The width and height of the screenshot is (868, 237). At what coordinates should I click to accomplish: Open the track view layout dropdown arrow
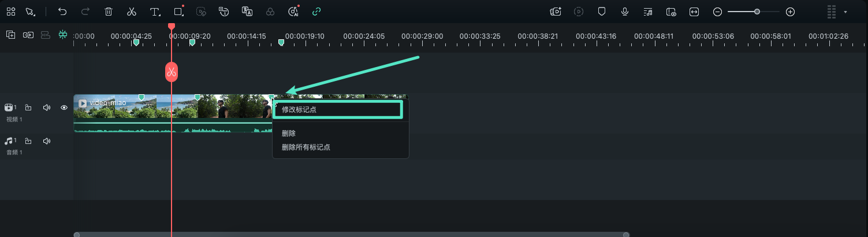(x=845, y=12)
